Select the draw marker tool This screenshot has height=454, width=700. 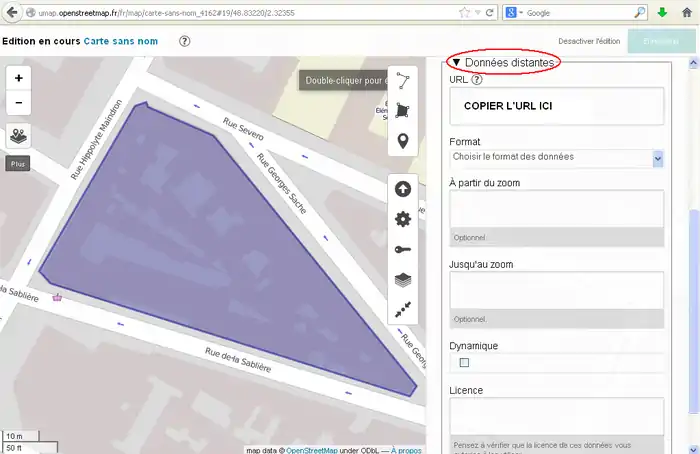pyautogui.click(x=403, y=141)
